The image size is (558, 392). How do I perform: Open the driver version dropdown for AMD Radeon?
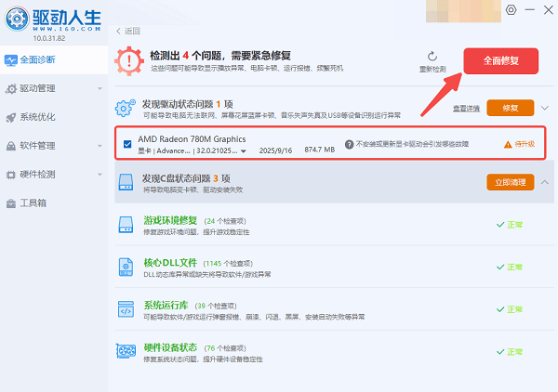pyautogui.click(x=244, y=150)
